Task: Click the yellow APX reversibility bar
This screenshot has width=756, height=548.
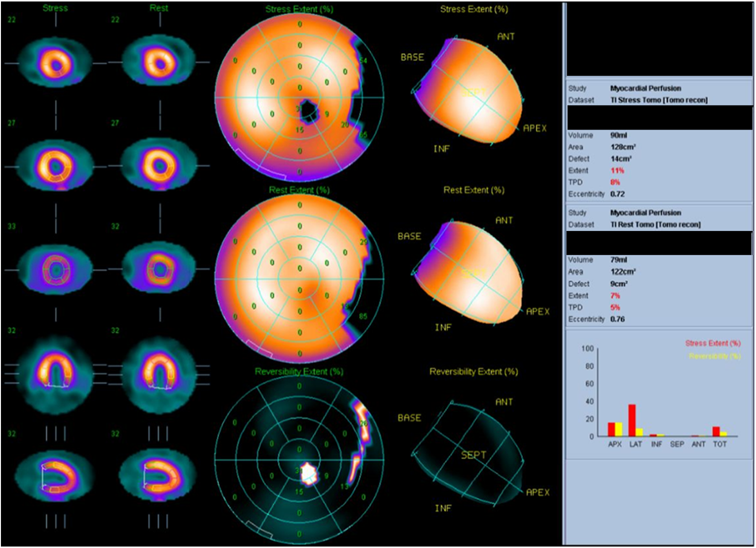Action: 618,429
